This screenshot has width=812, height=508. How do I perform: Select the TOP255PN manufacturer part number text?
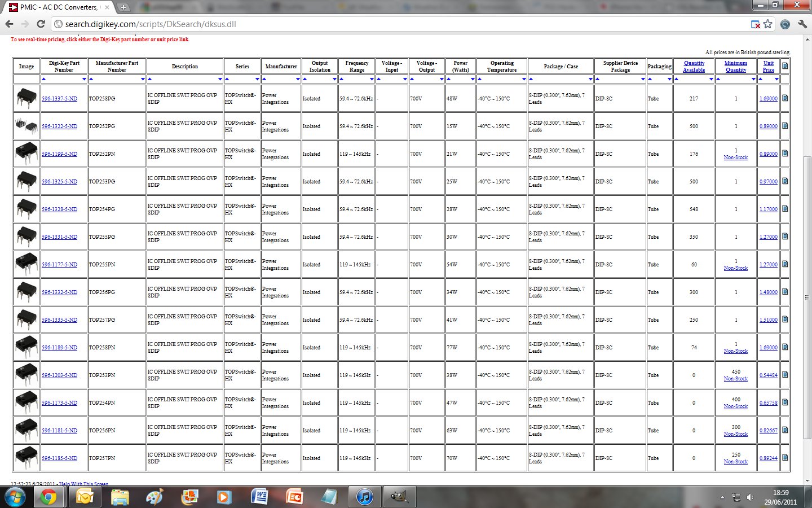(x=102, y=265)
